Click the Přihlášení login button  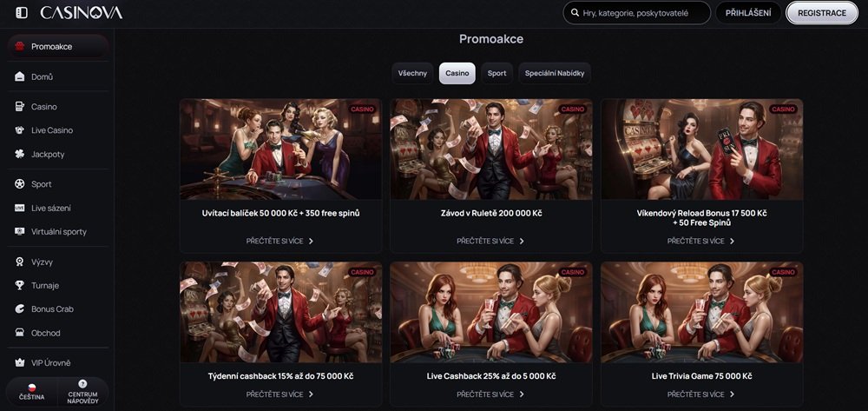(747, 13)
